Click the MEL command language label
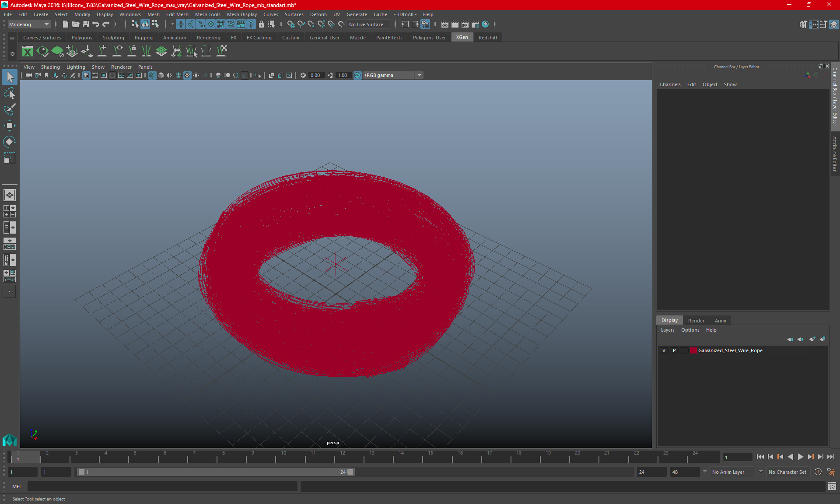Viewport: 840px width, 504px height. 17,486
